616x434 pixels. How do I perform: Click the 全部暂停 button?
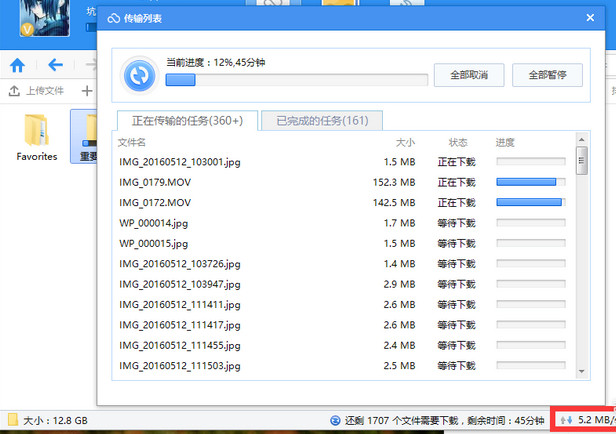(547, 75)
